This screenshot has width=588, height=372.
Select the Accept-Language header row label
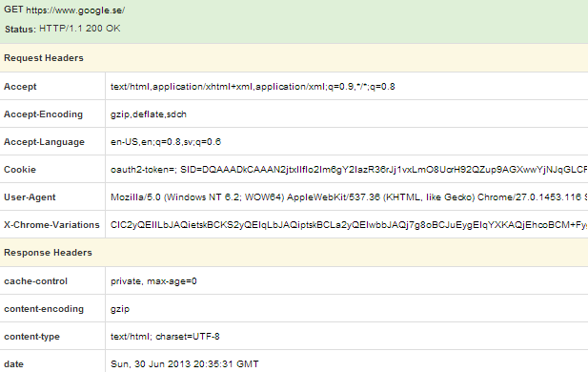pyautogui.click(x=44, y=142)
